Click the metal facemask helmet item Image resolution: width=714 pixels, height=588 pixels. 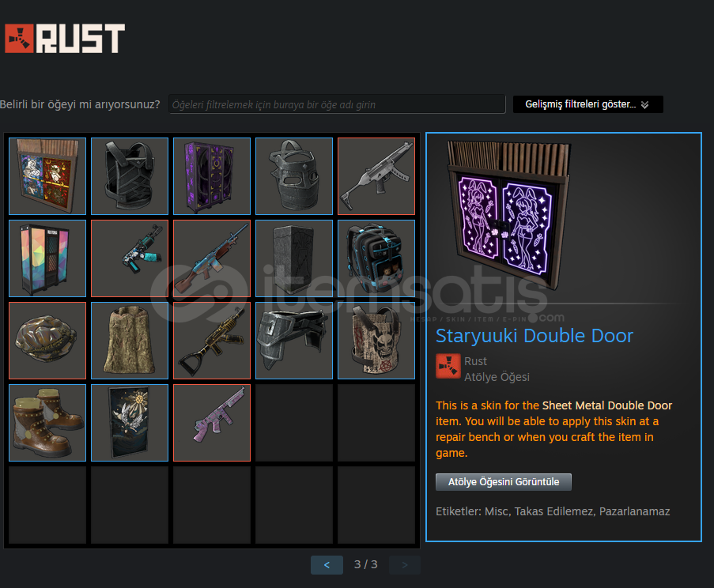click(294, 176)
